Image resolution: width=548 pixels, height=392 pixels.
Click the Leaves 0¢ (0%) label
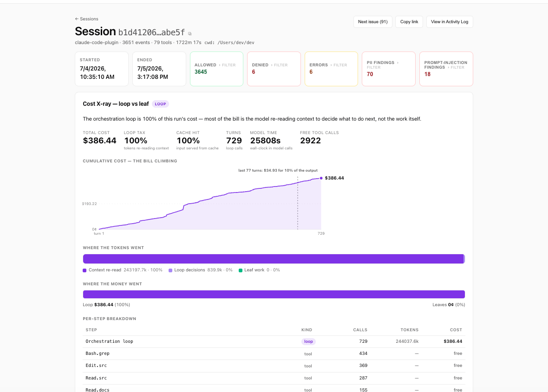[449, 305]
